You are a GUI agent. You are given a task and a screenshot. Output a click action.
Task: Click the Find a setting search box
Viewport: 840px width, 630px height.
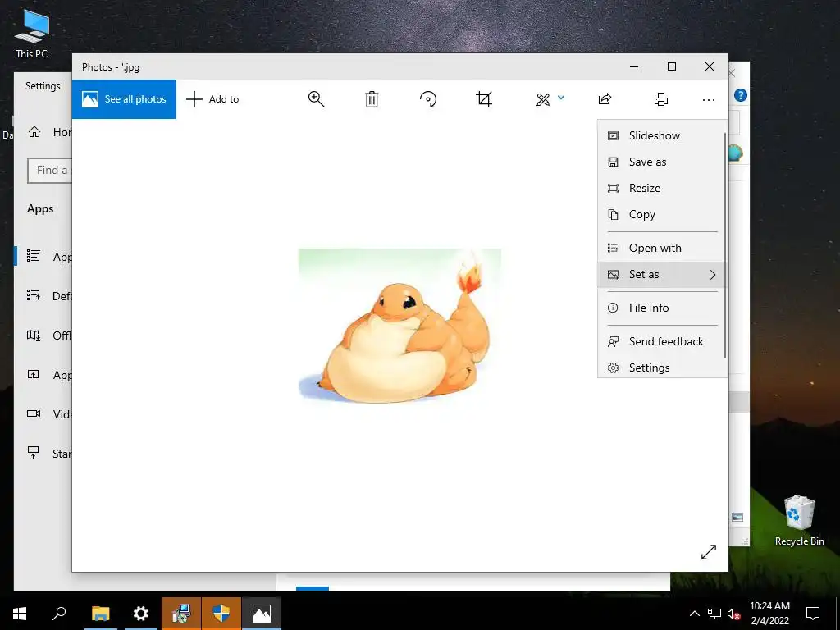point(50,171)
